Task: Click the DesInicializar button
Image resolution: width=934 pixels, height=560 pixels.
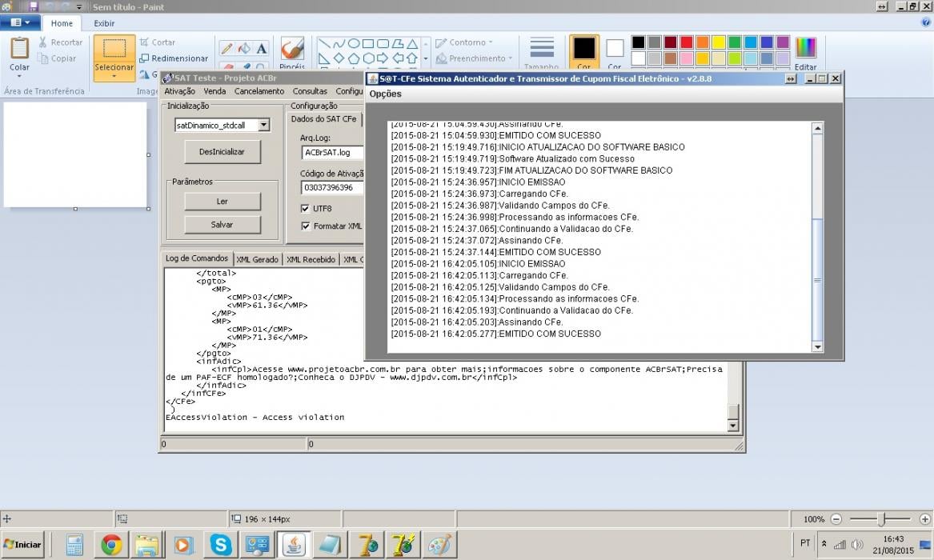Action: tap(222, 152)
